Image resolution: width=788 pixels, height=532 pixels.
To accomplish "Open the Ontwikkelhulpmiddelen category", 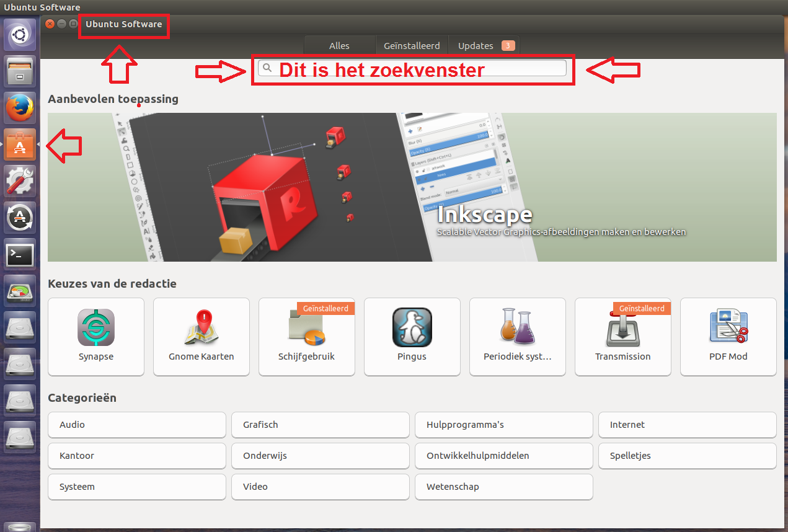I will (x=504, y=456).
